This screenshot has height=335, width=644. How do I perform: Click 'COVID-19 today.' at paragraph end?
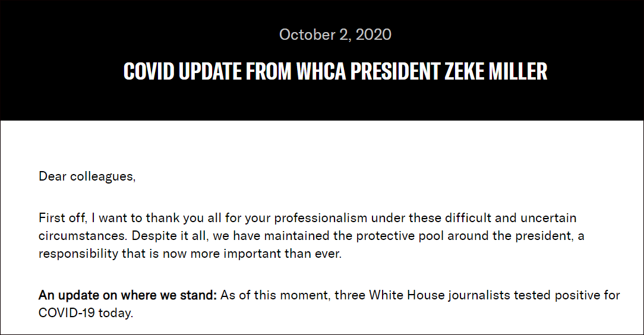point(86,313)
